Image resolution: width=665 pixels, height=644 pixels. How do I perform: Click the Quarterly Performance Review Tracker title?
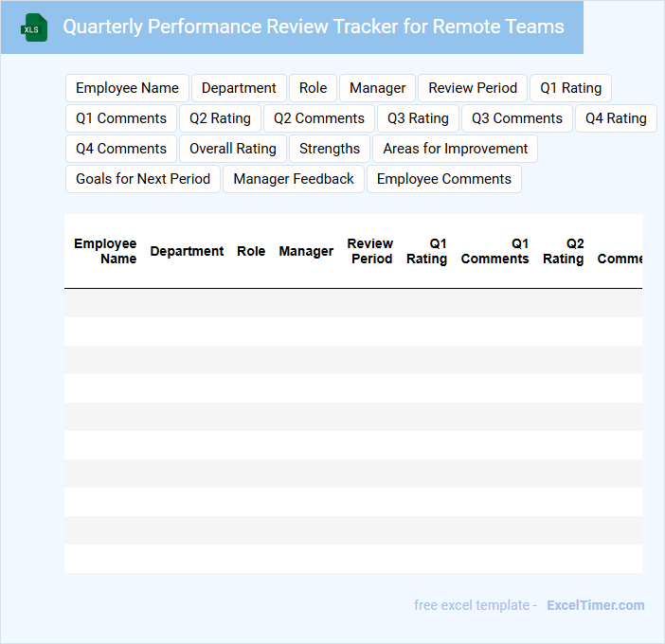pyautogui.click(x=314, y=27)
